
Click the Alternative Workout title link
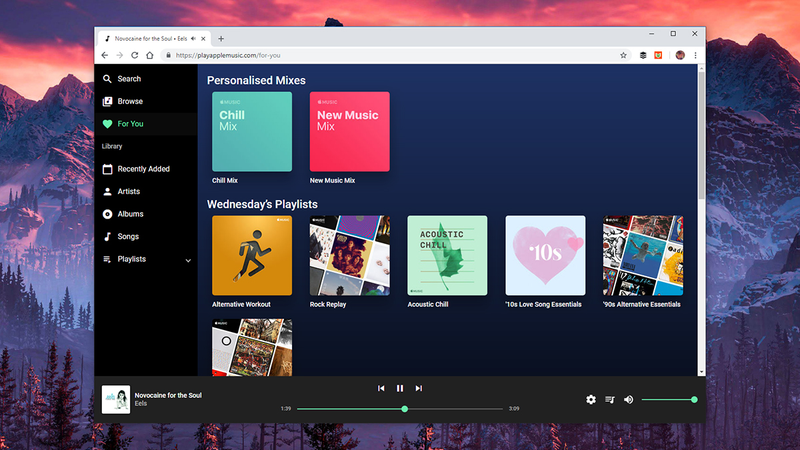tap(241, 305)
